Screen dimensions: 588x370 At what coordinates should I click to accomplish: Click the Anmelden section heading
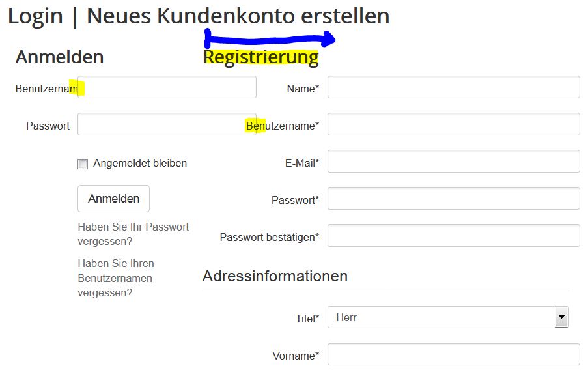click(x=59, y=57)
